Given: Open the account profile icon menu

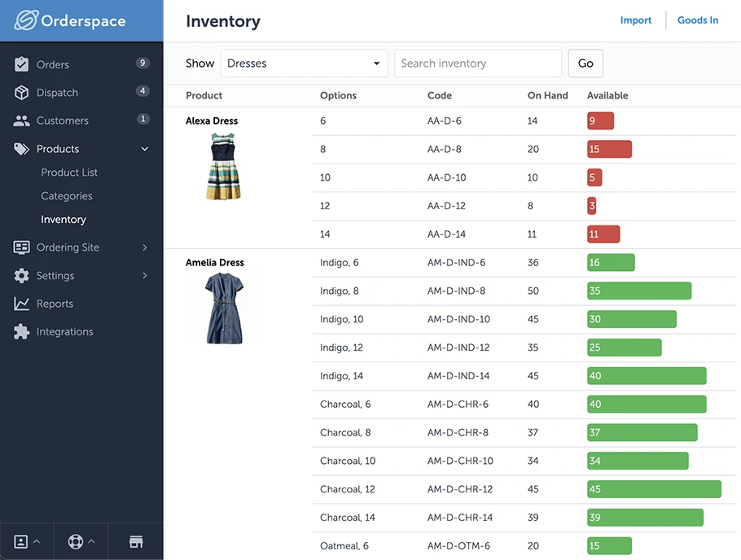Looking at the screenshot, I should click(x=21, y=542).
